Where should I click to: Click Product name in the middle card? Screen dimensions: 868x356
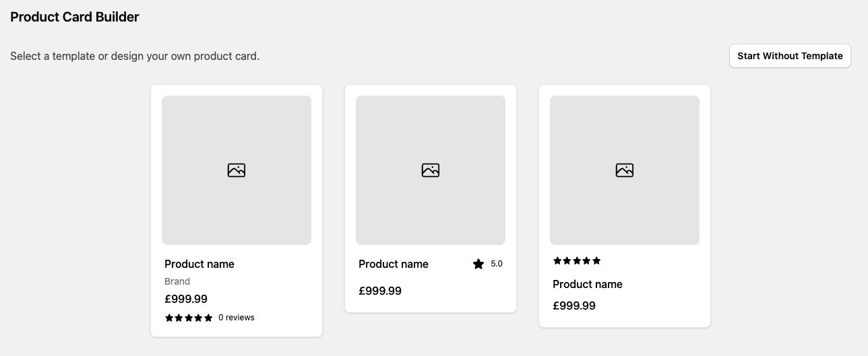[x=394, y=264]
